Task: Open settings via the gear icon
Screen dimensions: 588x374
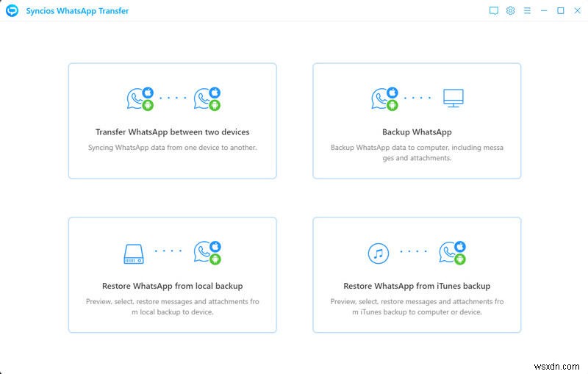Action: coord(510,10)
